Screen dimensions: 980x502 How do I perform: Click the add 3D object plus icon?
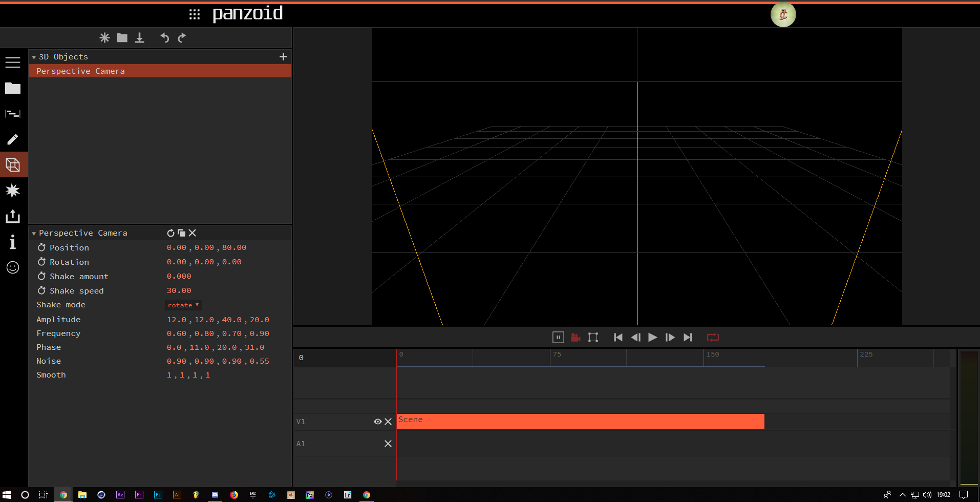283,57
